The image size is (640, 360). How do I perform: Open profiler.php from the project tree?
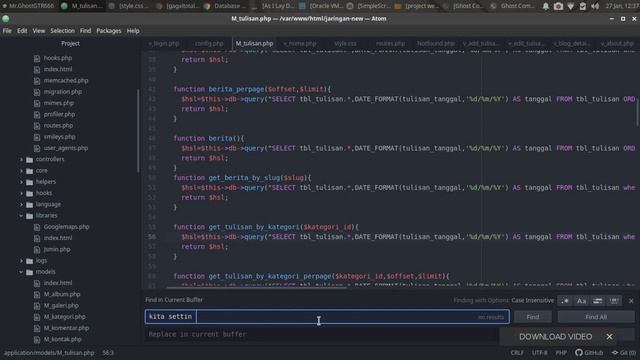click(59, 114)
